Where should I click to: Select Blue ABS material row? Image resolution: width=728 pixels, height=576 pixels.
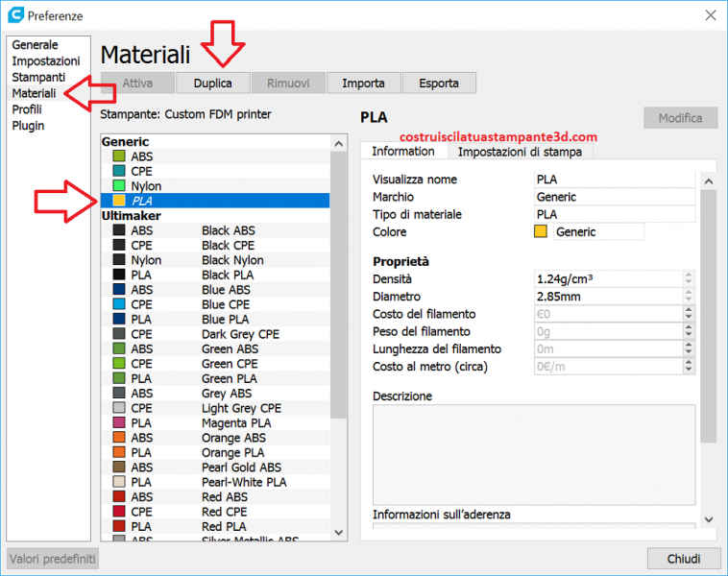tap(215, 290)
